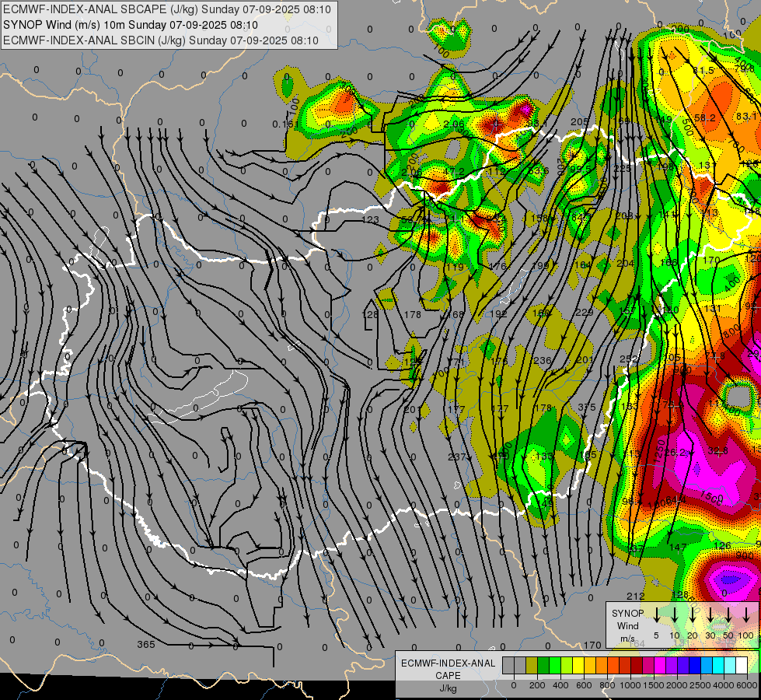
Task: Select the lime yellow-green CAPE legend swatch
Action: coord(567,666)
